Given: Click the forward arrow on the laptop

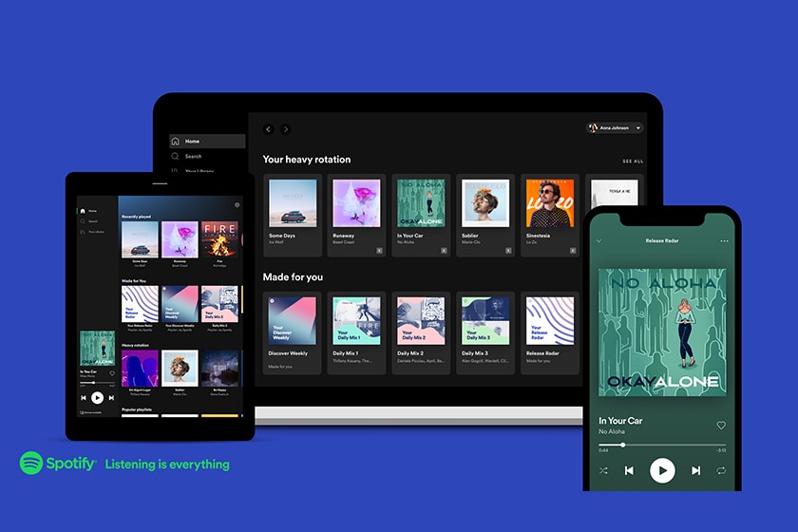Looking at the screenshot, I should 285,129.
